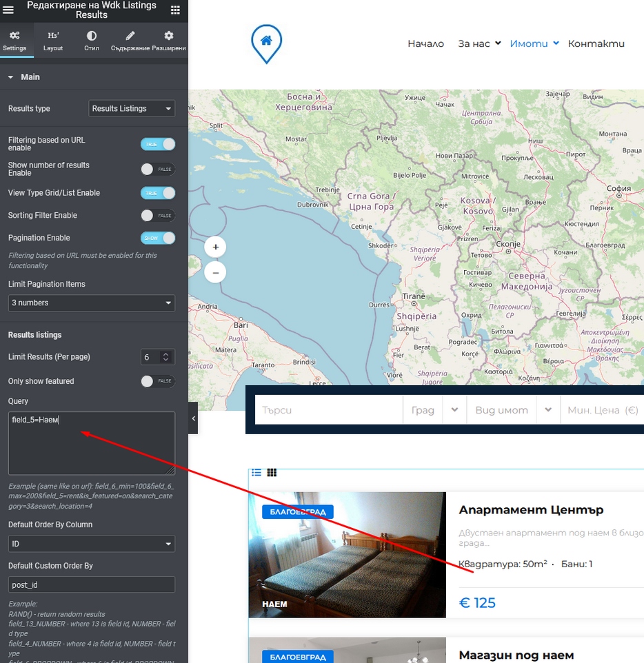Open the Съдържание tab
644x663 pixels.
pos(130,41)
